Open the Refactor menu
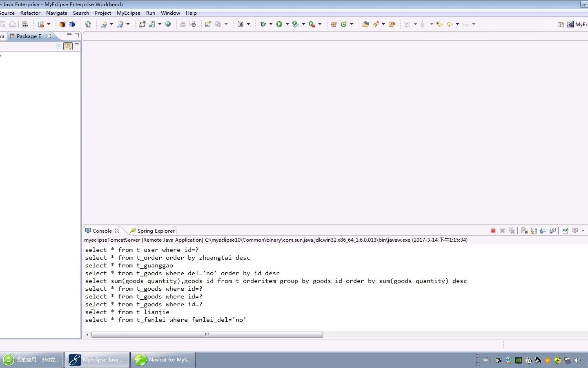The width and height of the screenshot is (588, 368). point(30,13)
